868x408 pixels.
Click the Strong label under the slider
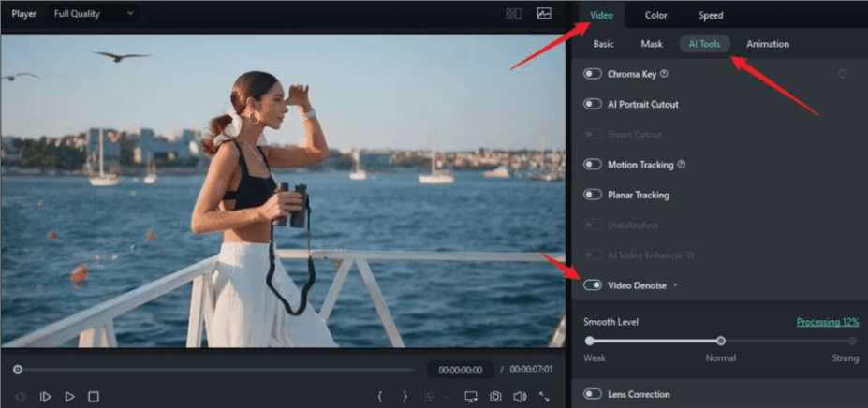(845, 358)
